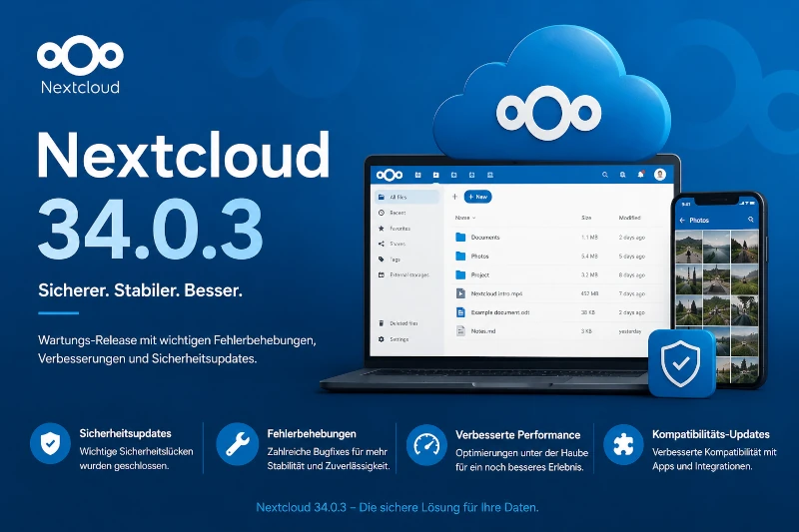Open search via laptop magnifier icon
799x532 pixels.
[605, 175]
